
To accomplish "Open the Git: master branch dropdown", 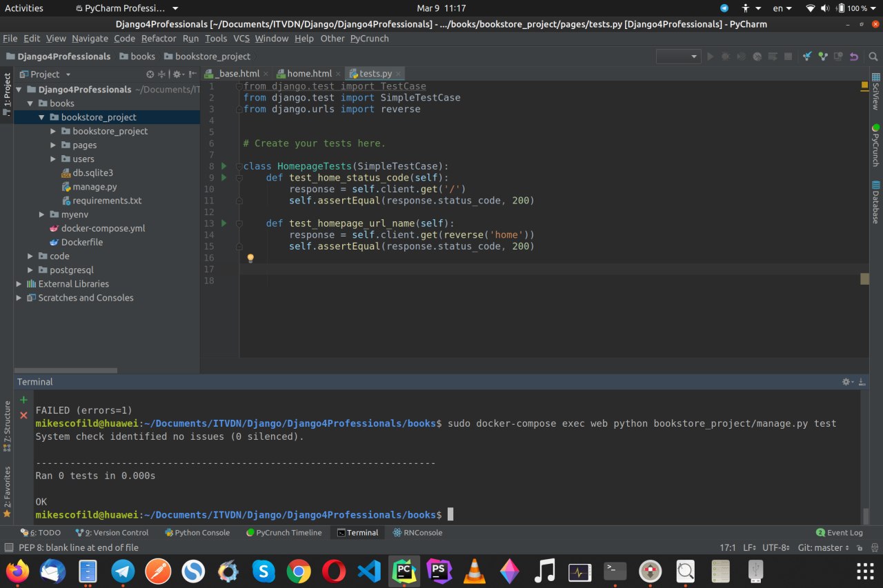I will [x=824, y=548].
